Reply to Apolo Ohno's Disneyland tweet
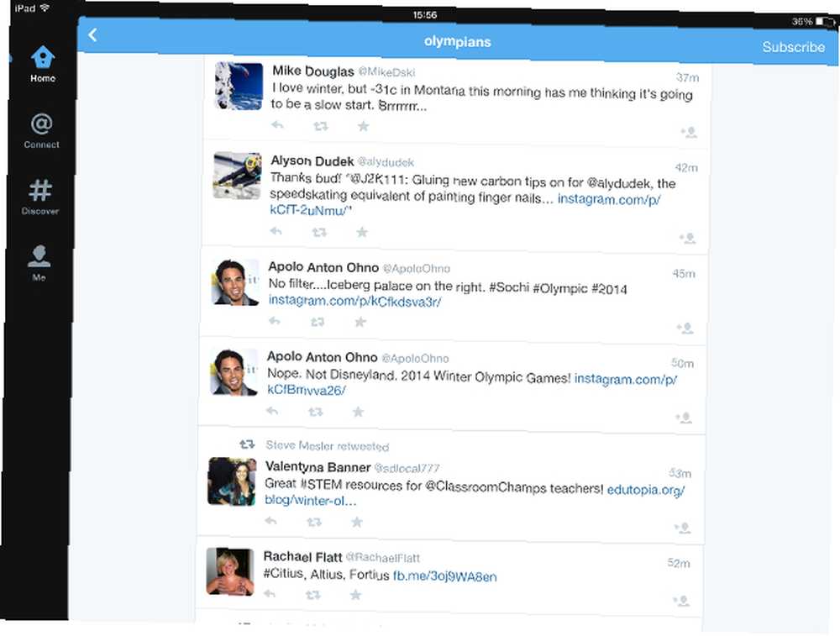 coord(272,411)
